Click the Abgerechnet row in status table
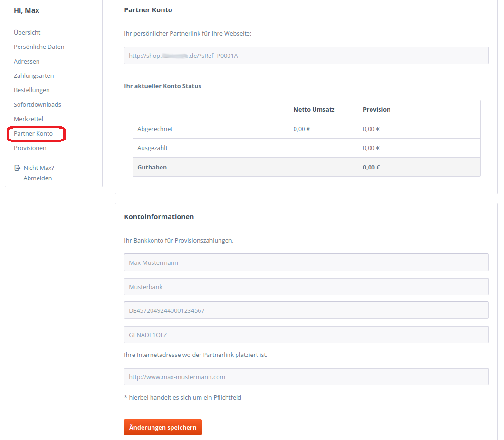This screenshot has height=440, width=504. point(306,129)
